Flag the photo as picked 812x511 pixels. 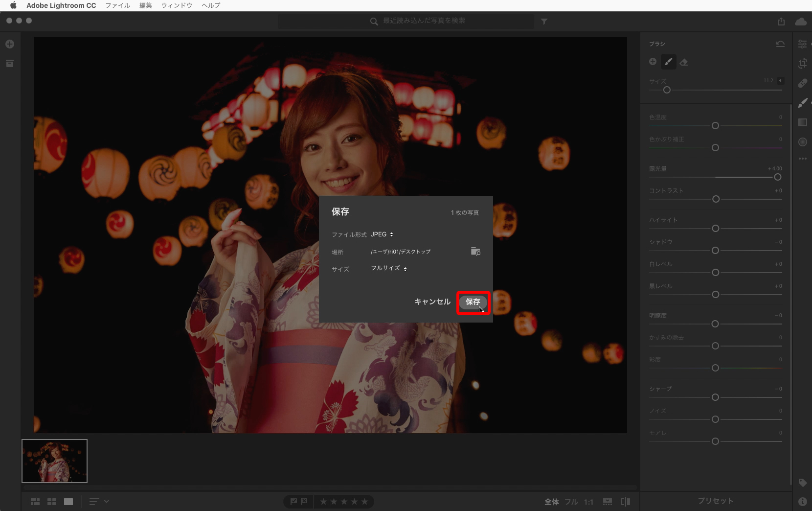click(293, 502)
